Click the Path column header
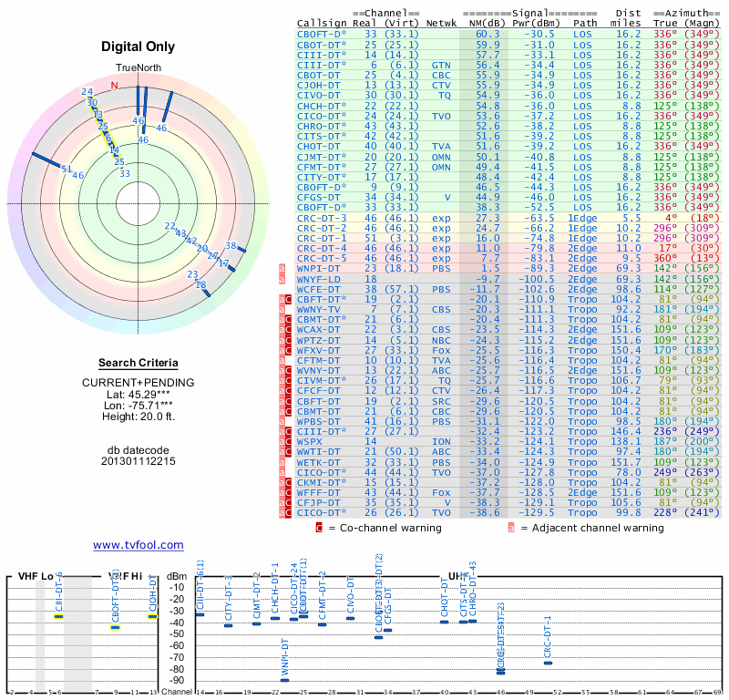This screenshot has width=729, height=700. (585, 24)
